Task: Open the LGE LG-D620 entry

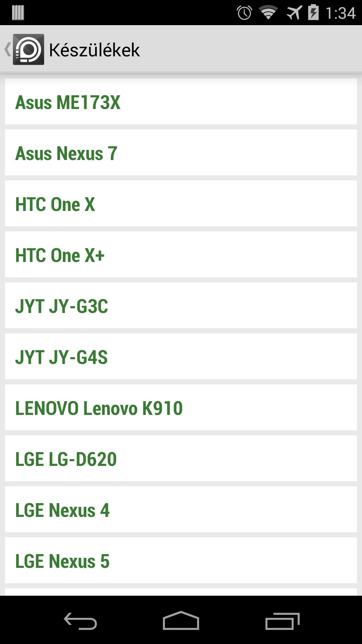Action: [181, 459]
